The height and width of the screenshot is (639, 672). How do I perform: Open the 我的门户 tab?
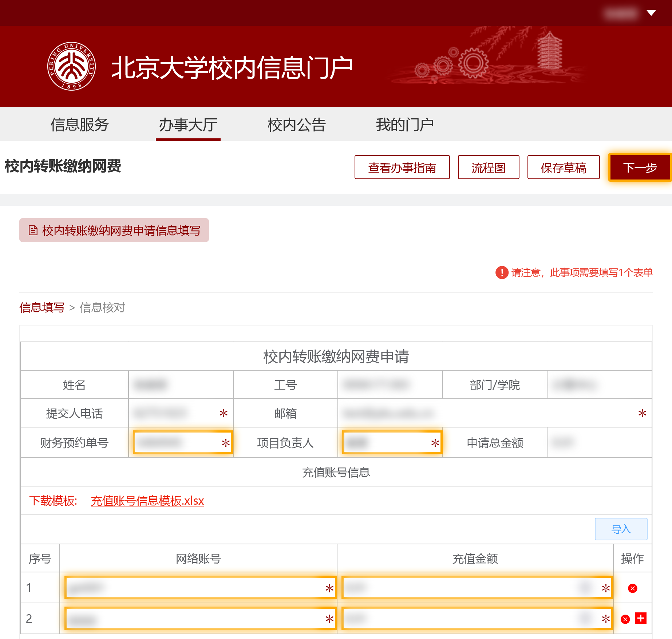404,125
